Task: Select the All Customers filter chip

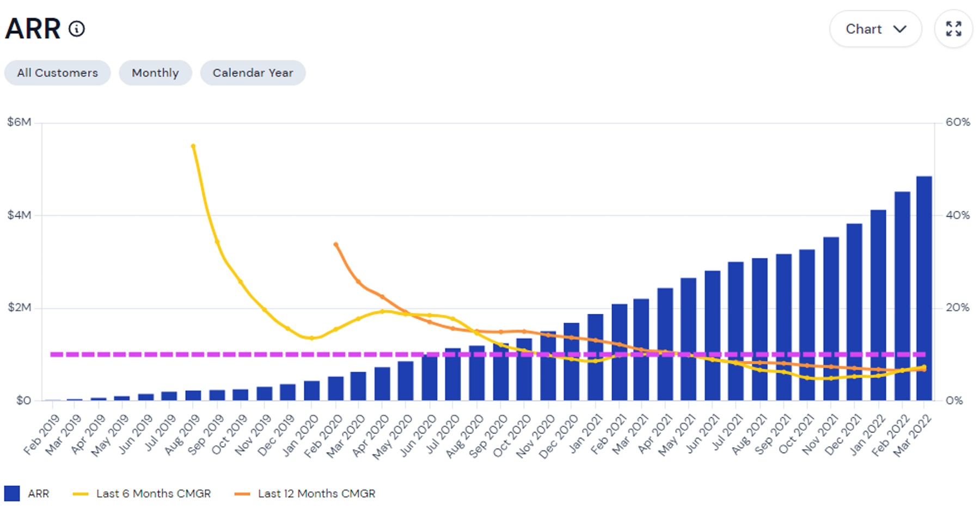Action: [x=58, y=73]
